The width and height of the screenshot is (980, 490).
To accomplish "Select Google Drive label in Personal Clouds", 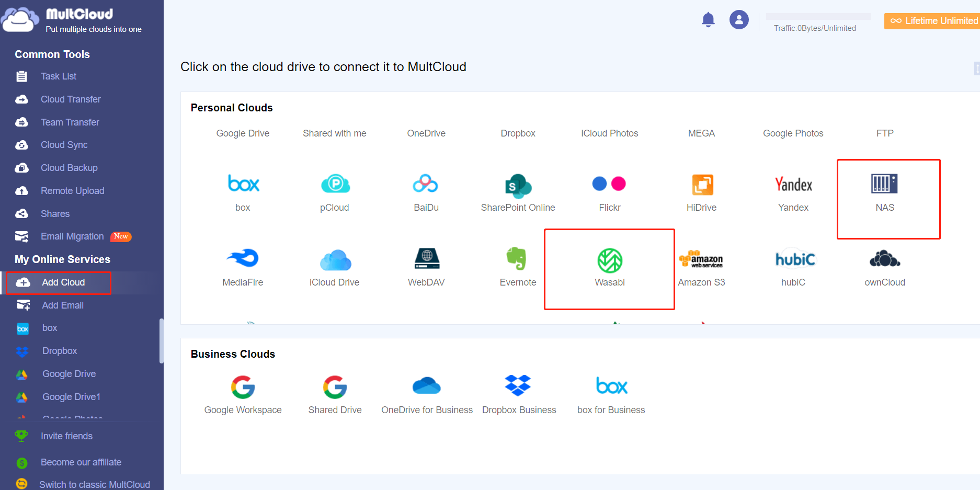I will 243,133.
